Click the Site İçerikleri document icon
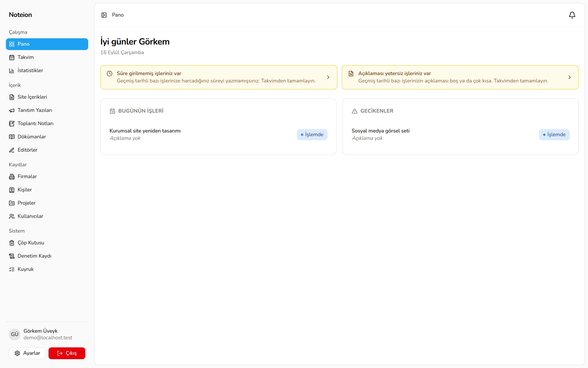 tap(12, 97)
